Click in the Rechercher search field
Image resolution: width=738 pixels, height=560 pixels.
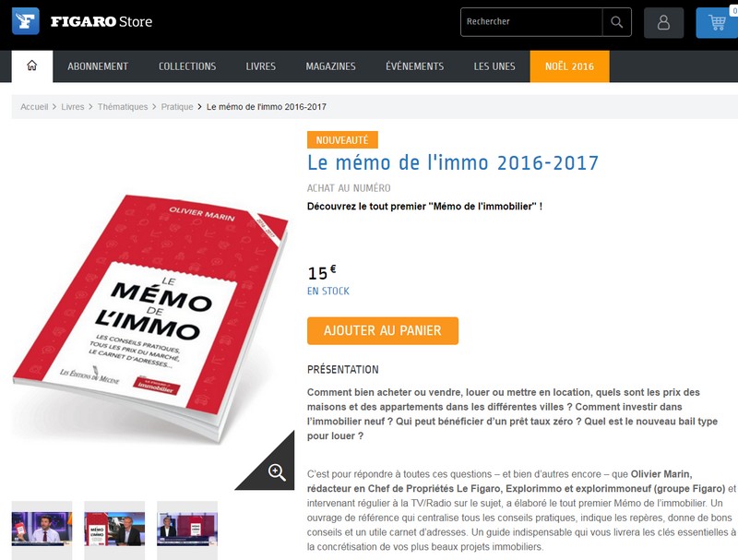tap(531, 21)
